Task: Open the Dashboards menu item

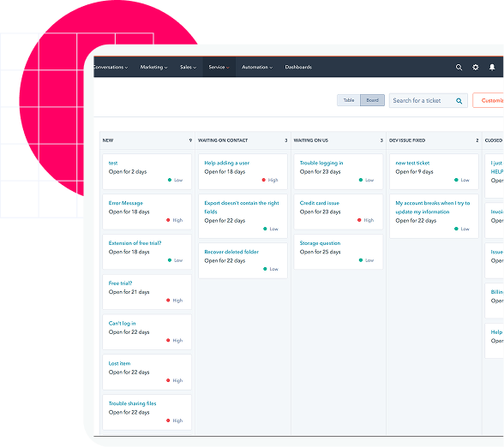Action: click(298, 67)
